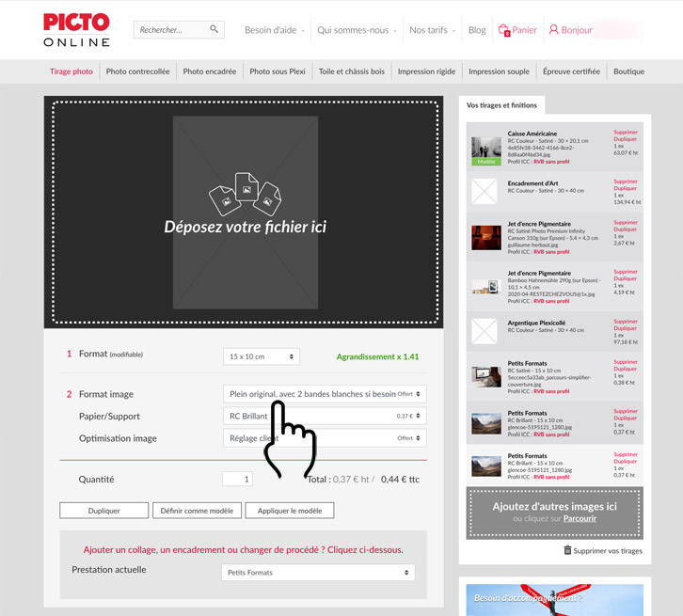Viewport: 683px width, 616px height.
Task: Open the Photo sous Plexi tab
Action: click(278, 71)
